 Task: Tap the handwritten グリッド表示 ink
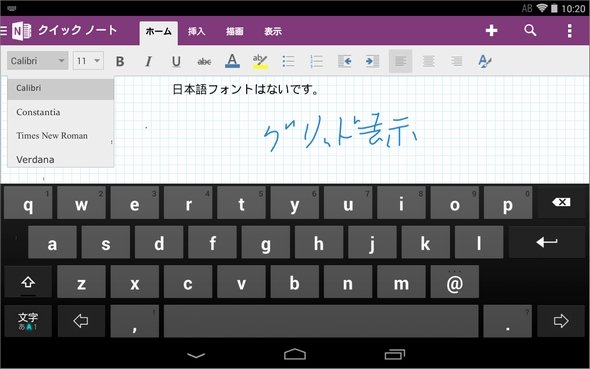(x=341, y=133)
